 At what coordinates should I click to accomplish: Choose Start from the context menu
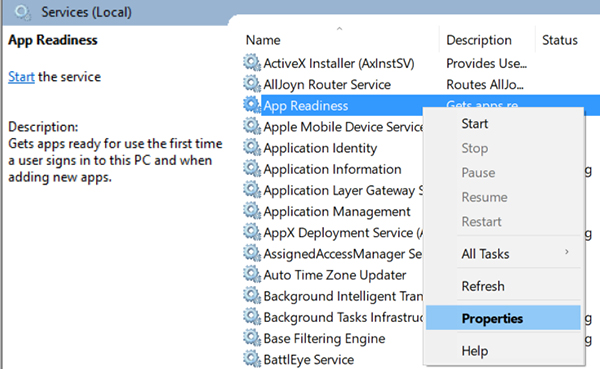(503, 124)
